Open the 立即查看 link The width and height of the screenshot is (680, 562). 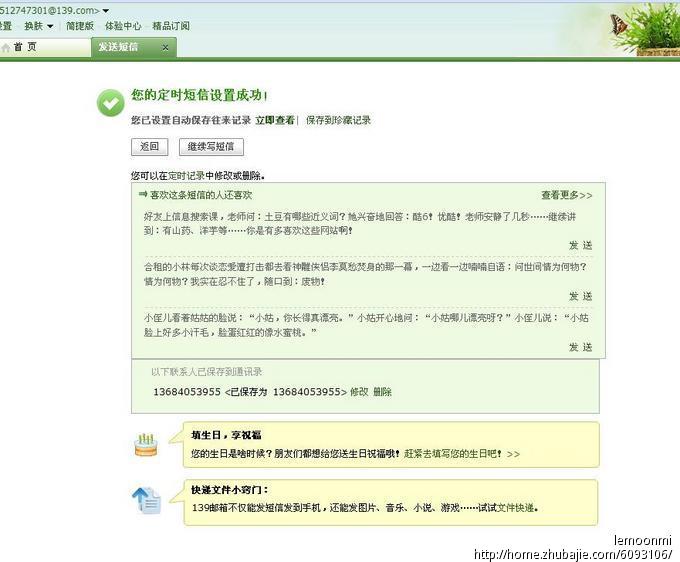point(275,120)
